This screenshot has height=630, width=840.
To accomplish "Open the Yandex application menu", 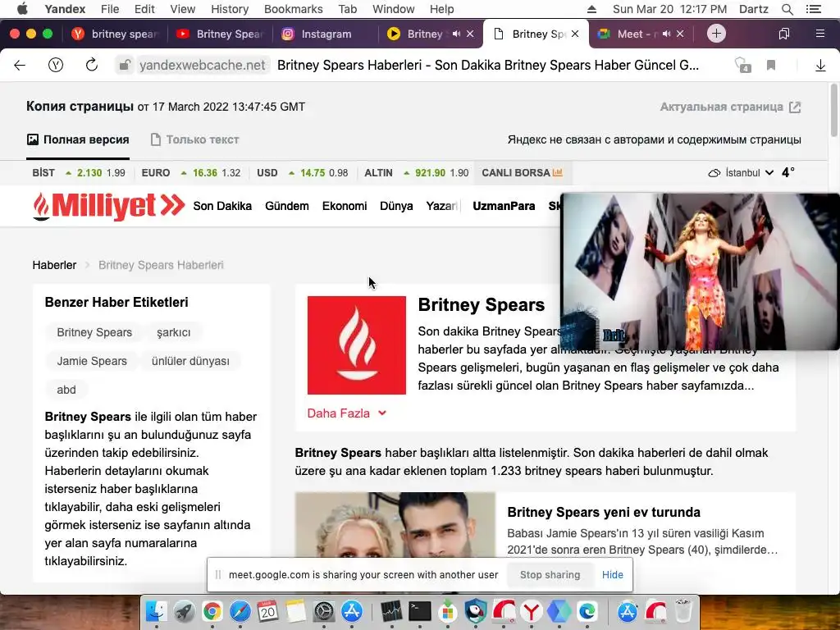I will tap(65, 9).
